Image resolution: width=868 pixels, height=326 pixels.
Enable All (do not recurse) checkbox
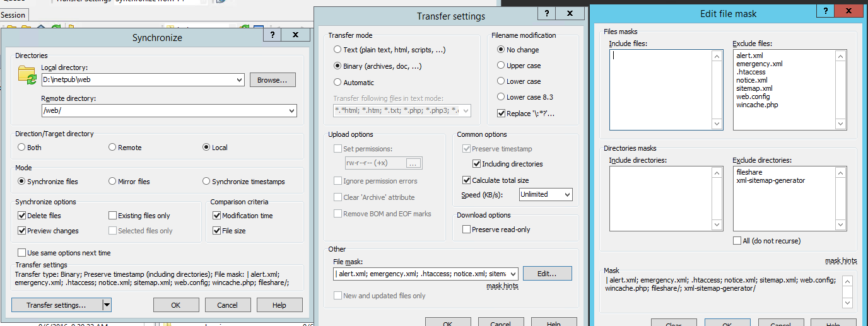coord(737,241)
